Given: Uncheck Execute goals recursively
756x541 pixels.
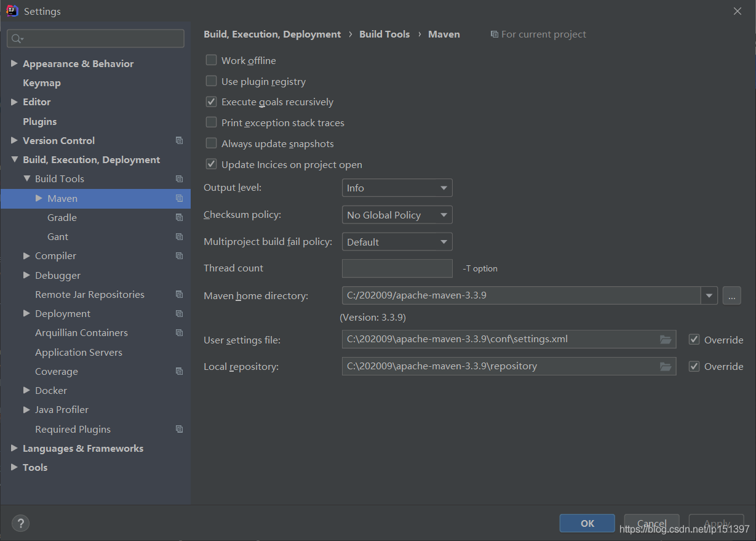Looking at the screenshot, I should tap(211, 102).
